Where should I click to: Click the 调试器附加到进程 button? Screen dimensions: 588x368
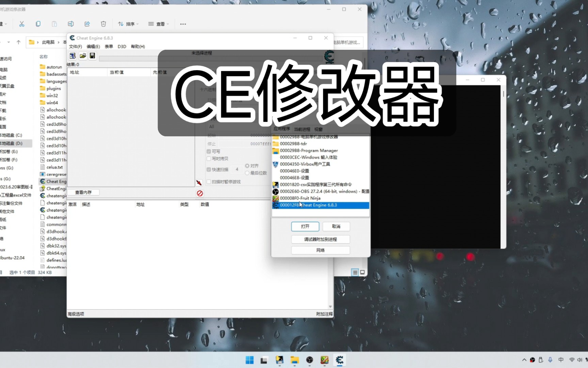320,239
